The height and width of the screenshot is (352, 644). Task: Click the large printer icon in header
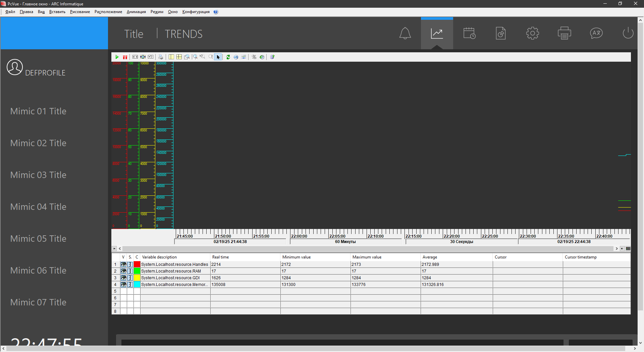tap(565, 33)
